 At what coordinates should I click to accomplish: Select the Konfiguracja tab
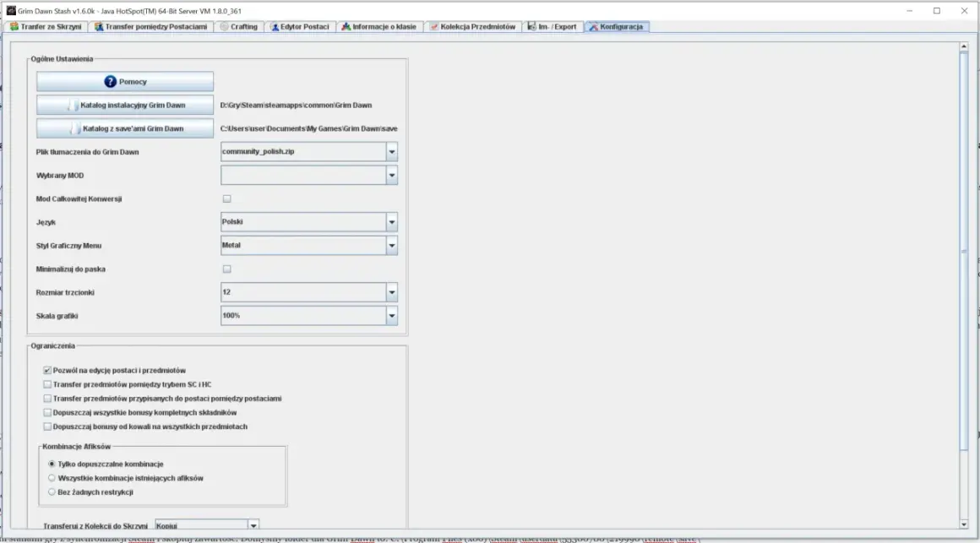(x=616, y=27)
